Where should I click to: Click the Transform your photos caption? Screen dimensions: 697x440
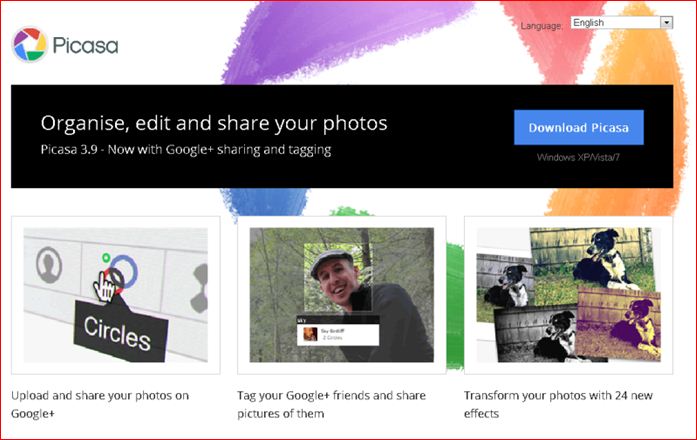point(558,404)
